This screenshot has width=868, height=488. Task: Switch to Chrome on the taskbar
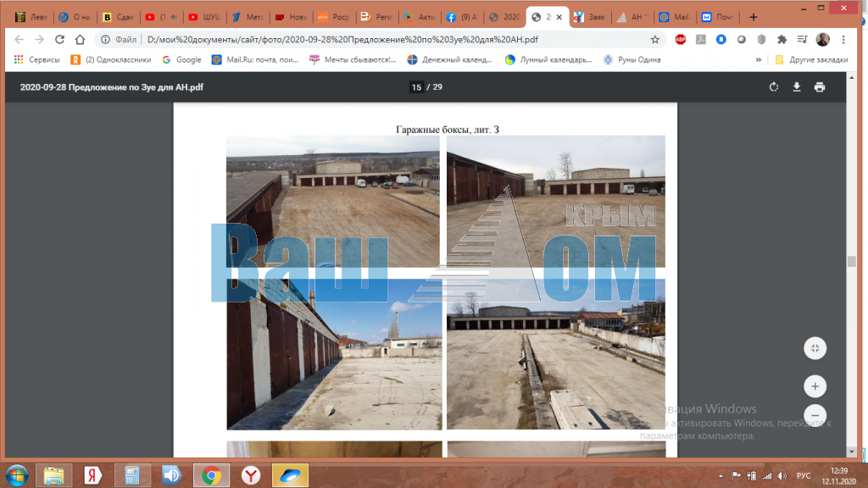coord(211,475)
